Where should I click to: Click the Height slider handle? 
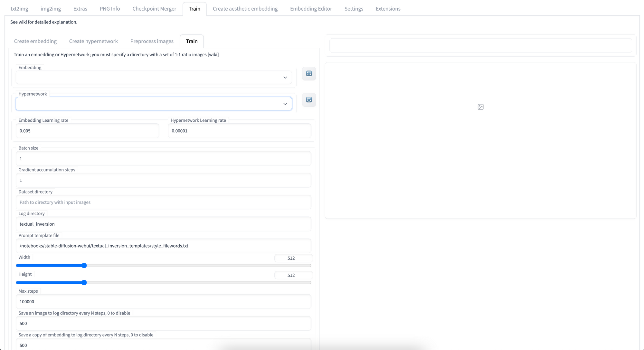(84, 283)
